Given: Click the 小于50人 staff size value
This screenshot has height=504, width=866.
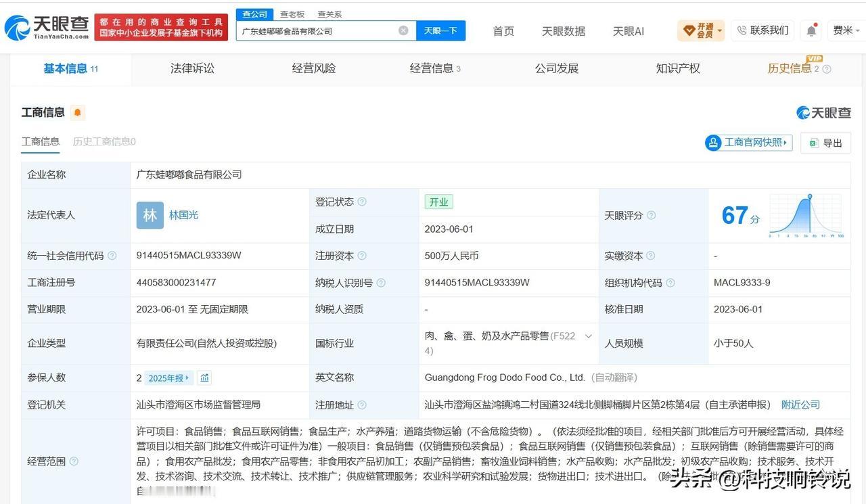Looking at the screenshot, I should pos(733,343).
